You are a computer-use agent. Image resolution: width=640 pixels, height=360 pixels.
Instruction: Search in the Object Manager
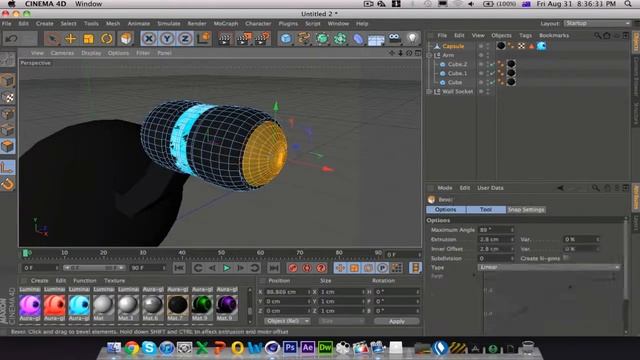click(598, 36)
